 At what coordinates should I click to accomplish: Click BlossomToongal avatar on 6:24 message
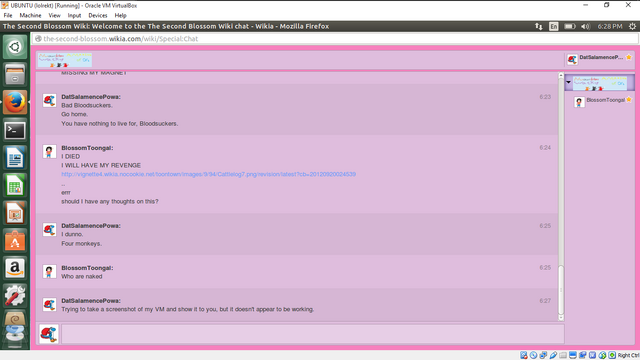tap(49, 151)
